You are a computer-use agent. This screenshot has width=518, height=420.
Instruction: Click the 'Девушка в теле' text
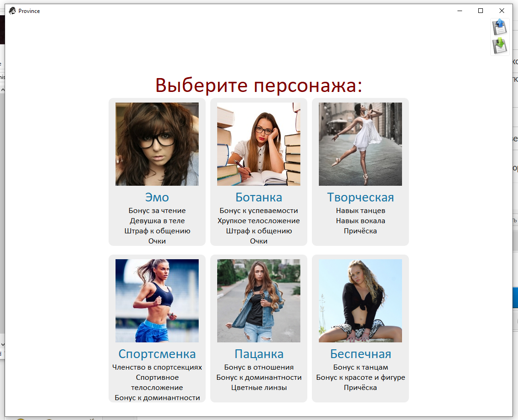pos(157,221)
